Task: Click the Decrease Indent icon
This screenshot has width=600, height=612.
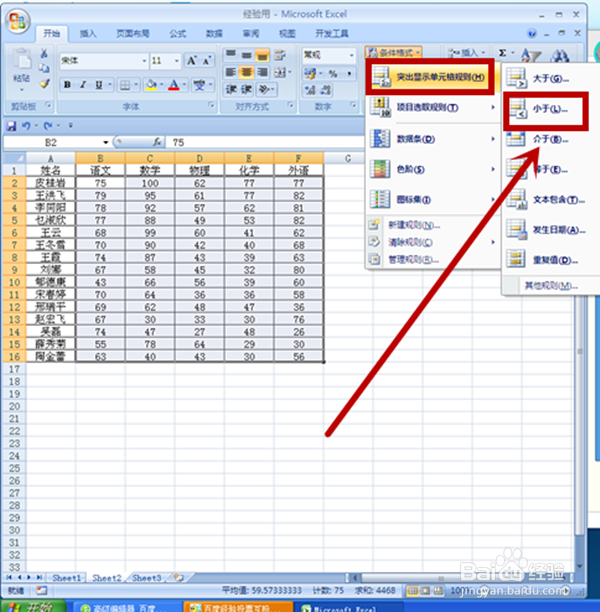Action: click(x=231, y=89)
